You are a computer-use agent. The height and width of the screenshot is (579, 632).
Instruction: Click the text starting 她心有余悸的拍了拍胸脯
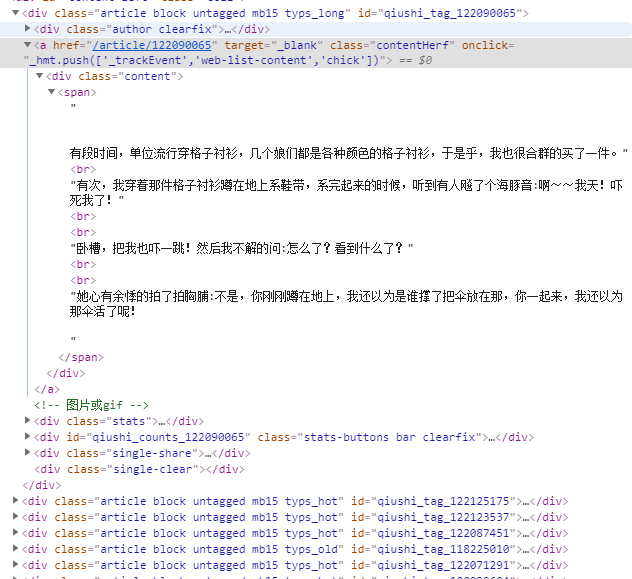pos(347,304)
